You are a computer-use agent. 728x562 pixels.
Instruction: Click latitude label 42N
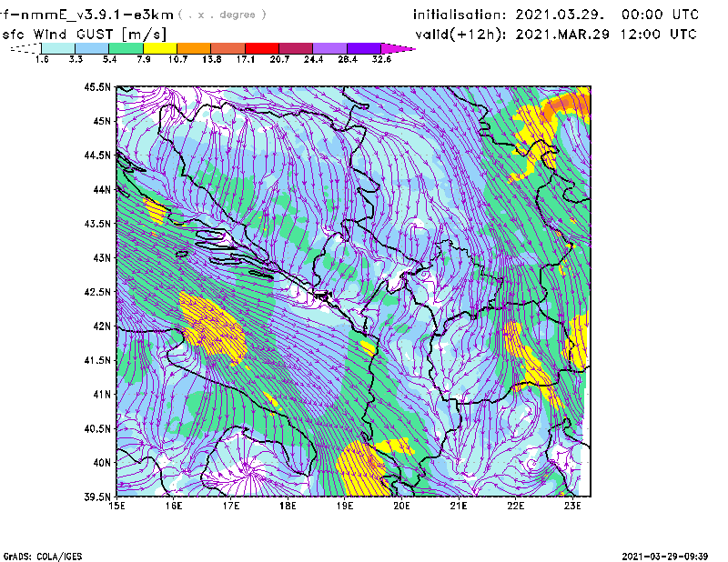click(102, 326)
